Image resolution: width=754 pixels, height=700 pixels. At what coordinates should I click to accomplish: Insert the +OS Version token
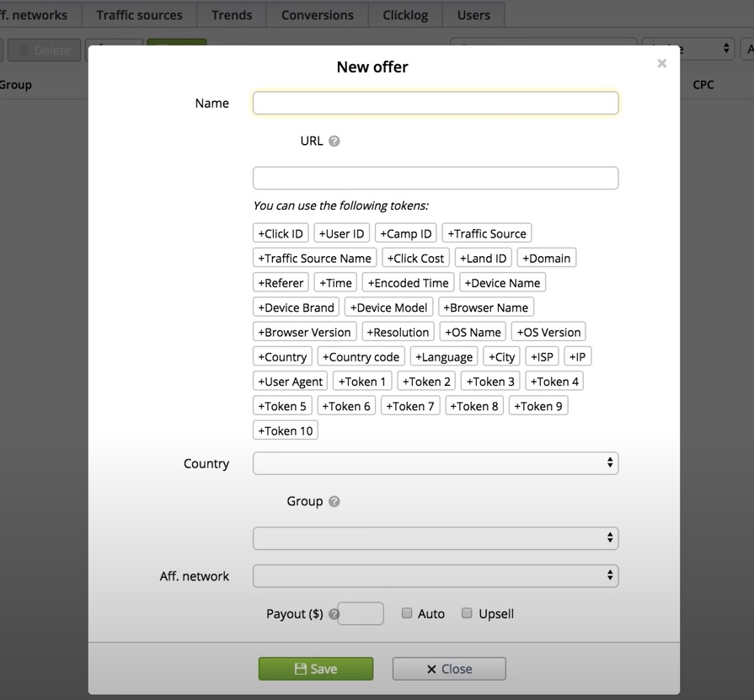coord(548,332)
